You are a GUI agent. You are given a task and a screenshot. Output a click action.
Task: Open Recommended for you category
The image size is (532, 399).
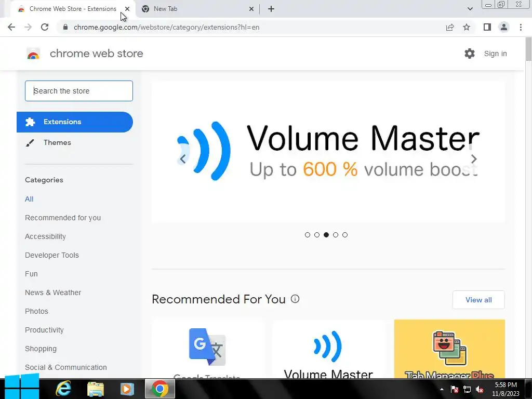(63, 218)
